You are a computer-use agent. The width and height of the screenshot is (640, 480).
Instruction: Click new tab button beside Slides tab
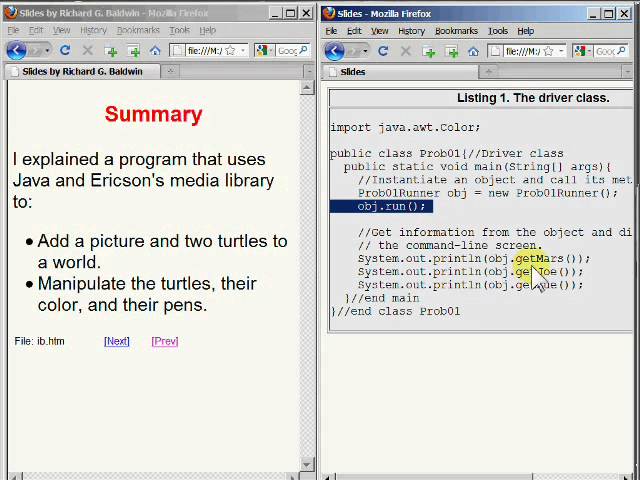click(489, 72)
